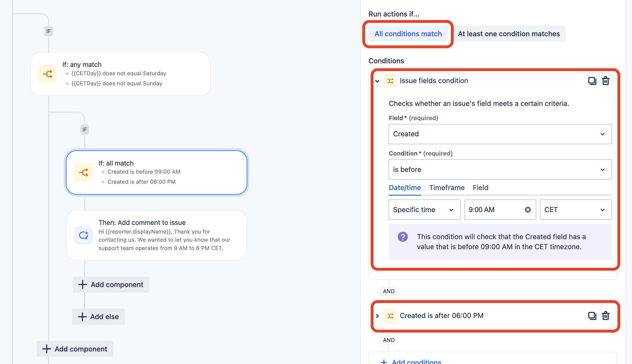This screenshot has width=632, height=364.
Task: Expand the 'Created is after 06:00 PM' condition
Action: 378,316
